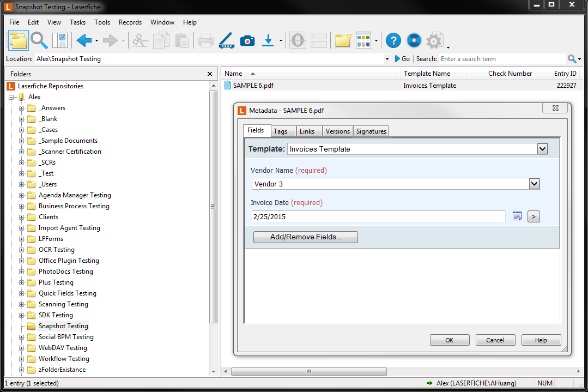The height and width of the screenshot is (392, 588).
Task: Click the "Alex (LASERFICHE\AHuang)" status bar entry
Action: click(x=476, y=383)
